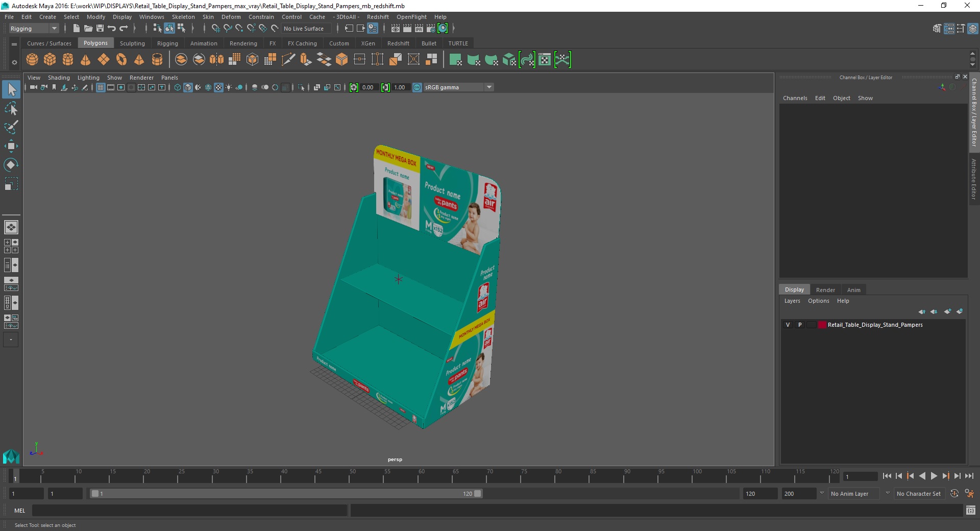Image resolution: width=980 pixels, height=531 pixels.
Task: Click the Multi-Cut tool shelf icon
Action: tap(288, 60)
